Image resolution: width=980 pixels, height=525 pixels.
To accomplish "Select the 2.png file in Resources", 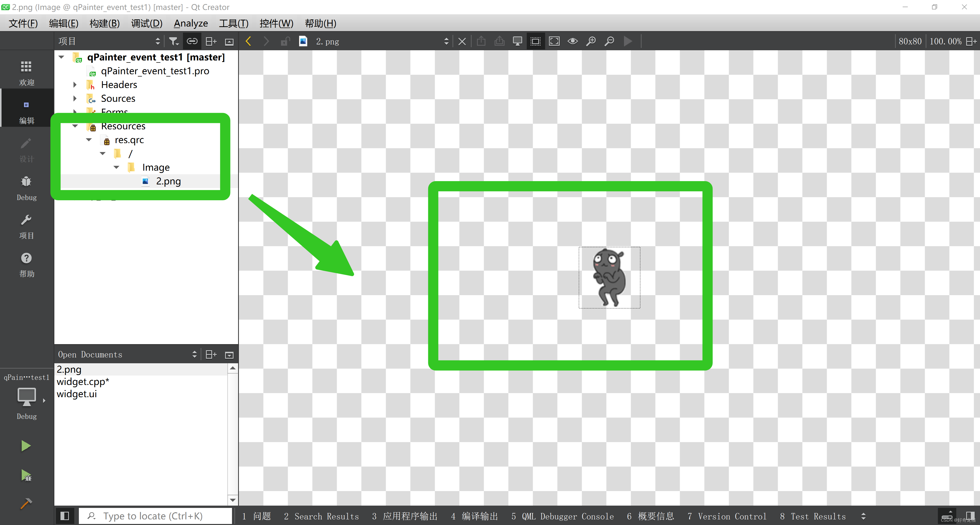I will click(x=167, y=181).
